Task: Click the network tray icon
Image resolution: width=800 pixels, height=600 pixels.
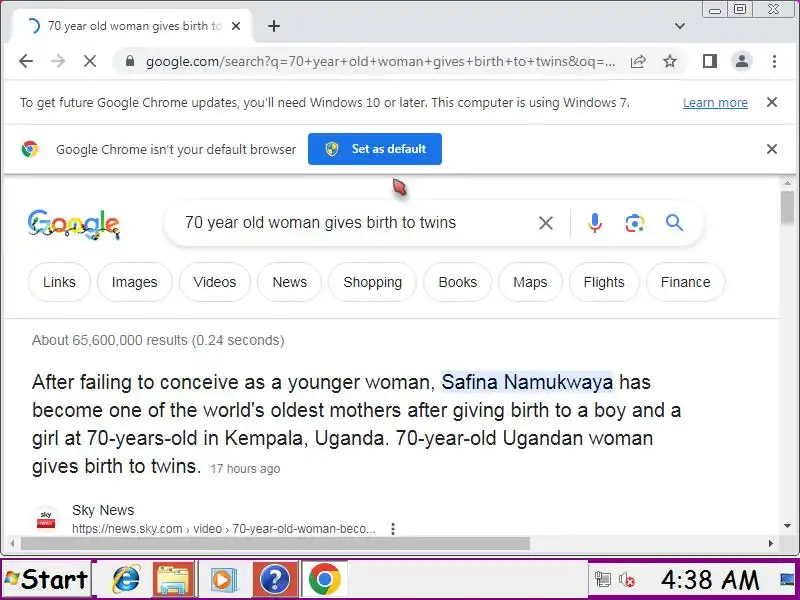Action: tap(603, 580)
